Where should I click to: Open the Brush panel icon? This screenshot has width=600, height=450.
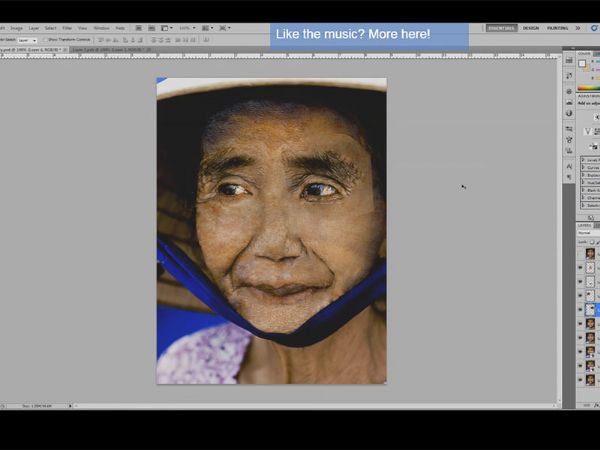point(569,102)
